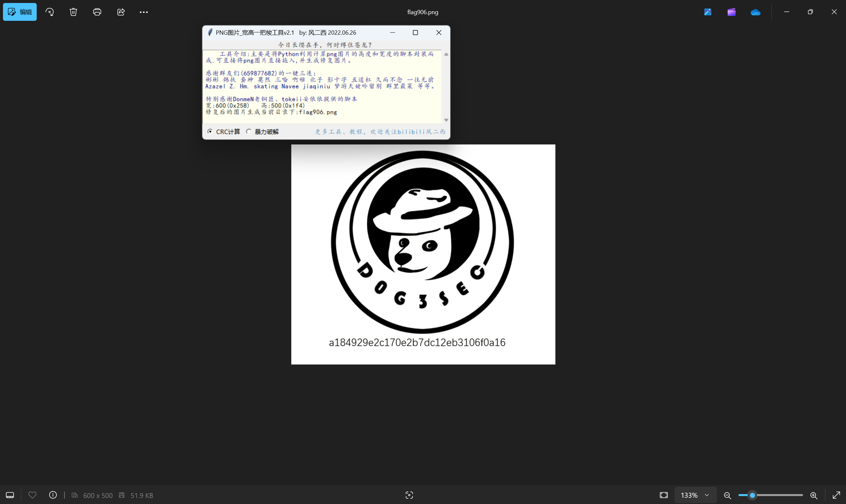This screenshot has width=846, height=504.
Task: Click the fit-to-window icon
Action: tap(664, 495)
